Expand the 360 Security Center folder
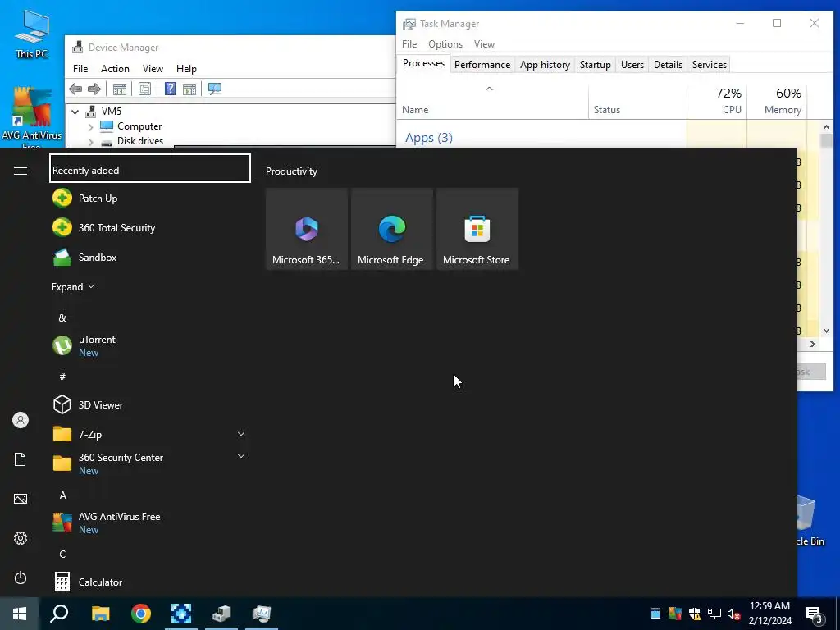Image resolution: width=840 pixels, height=630 pixels. 241,456
